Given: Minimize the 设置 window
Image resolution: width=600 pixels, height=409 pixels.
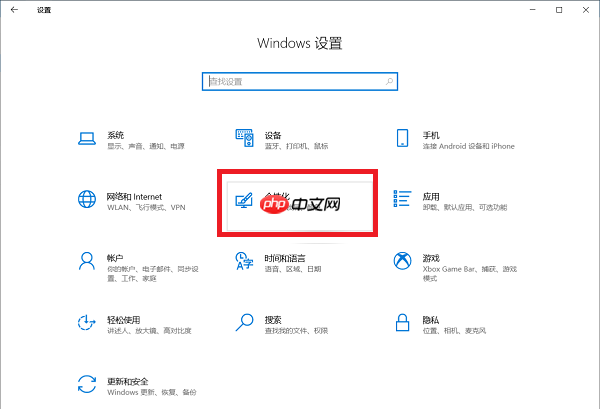Looking at the screenshot, I should coord(532,10).
